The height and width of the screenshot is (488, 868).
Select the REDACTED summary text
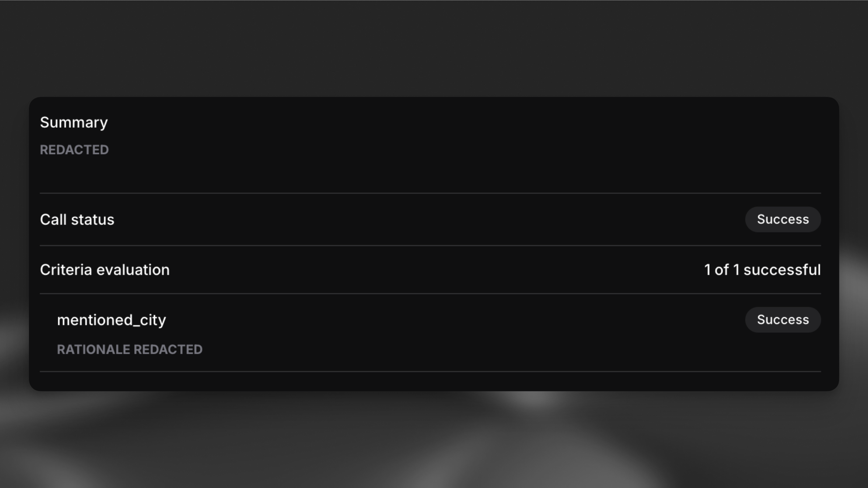point(74,150)
